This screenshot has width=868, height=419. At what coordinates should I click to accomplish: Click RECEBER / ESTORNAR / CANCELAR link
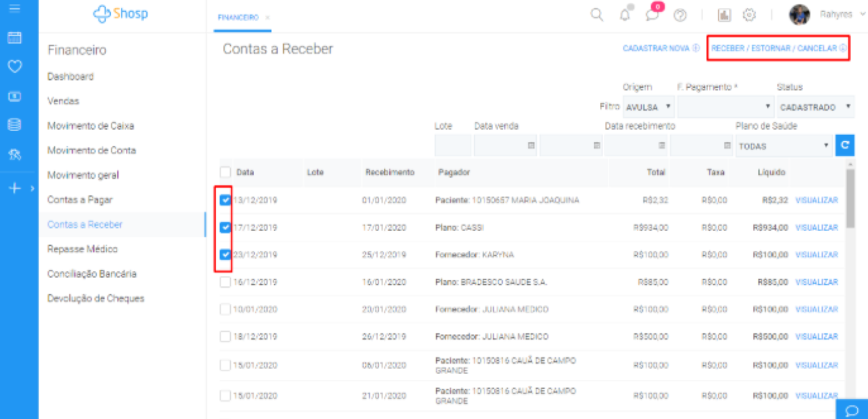click(778, 48)
